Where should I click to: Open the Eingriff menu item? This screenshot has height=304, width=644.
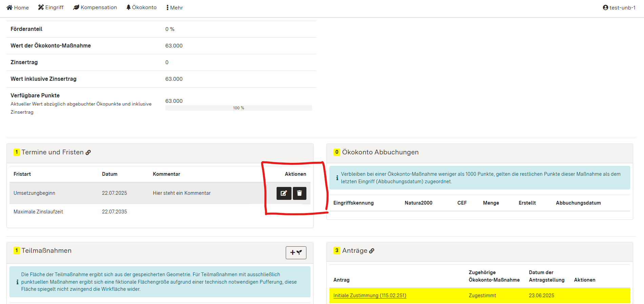[x=51, y=7]
